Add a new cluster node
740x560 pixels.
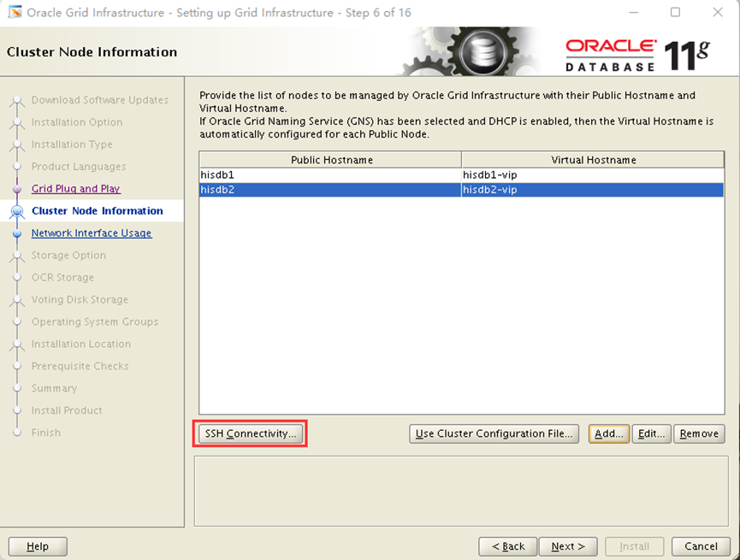pyautogui.click(x=609, y=433)
